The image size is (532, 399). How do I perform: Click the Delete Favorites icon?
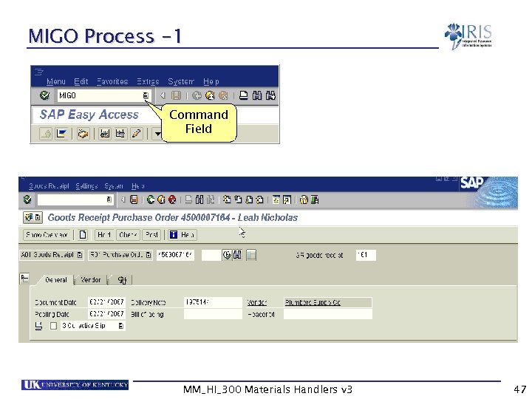point(120,134)
